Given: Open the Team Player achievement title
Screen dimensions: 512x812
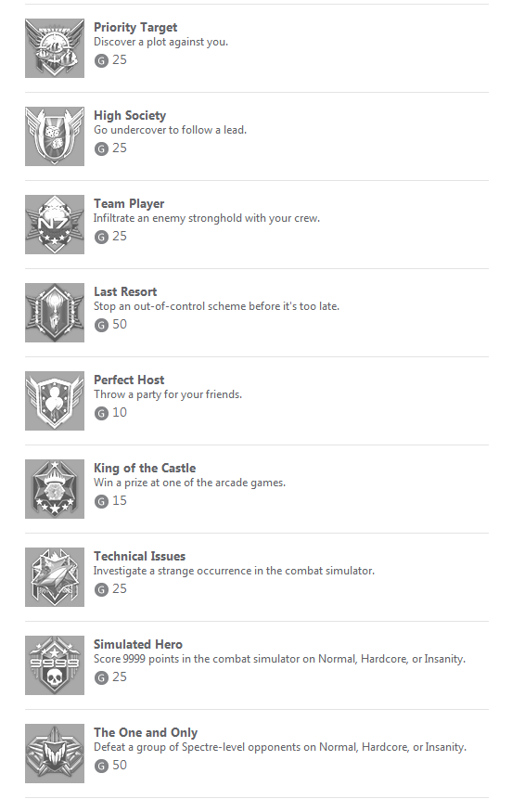Looking at the screenshot, I should (129, 203).
